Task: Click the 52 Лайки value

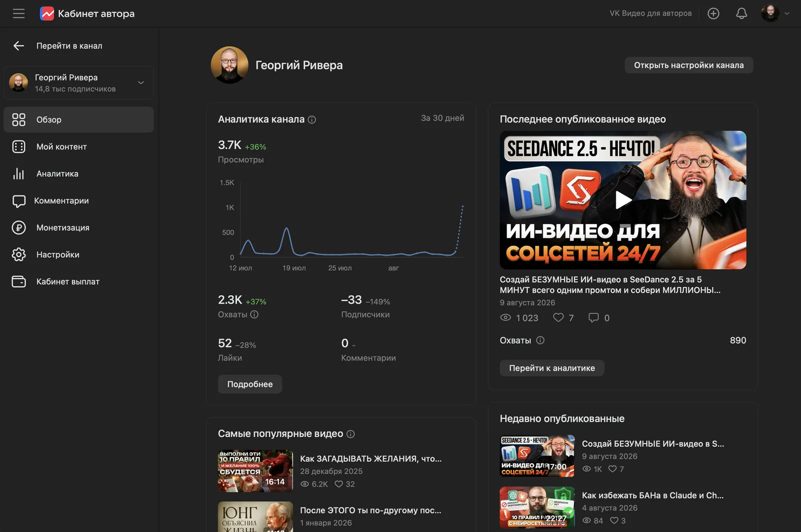Action: 225,343
